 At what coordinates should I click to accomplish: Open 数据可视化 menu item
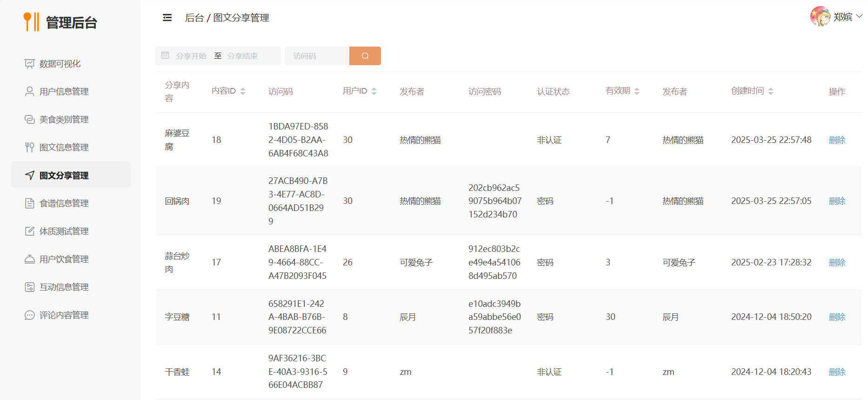(x=71, y=64)
